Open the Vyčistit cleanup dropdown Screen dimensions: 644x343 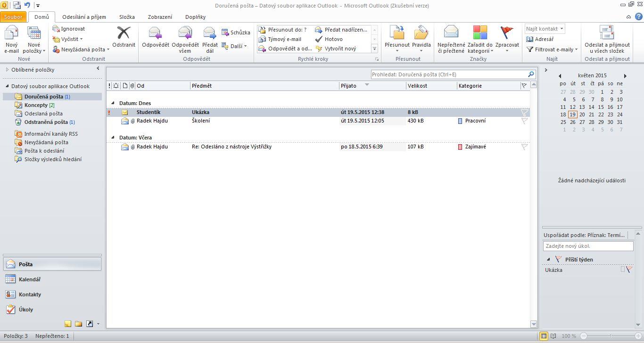(x=68, y=39)
